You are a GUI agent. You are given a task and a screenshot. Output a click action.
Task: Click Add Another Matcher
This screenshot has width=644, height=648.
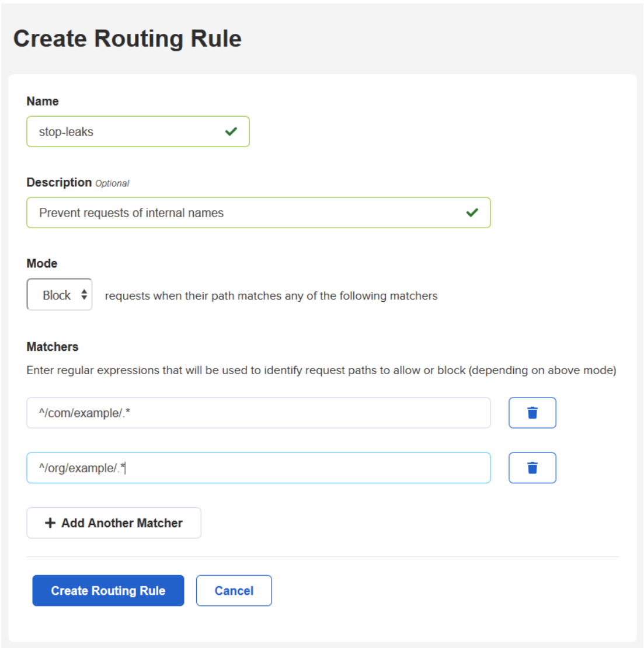click(113, 522)
